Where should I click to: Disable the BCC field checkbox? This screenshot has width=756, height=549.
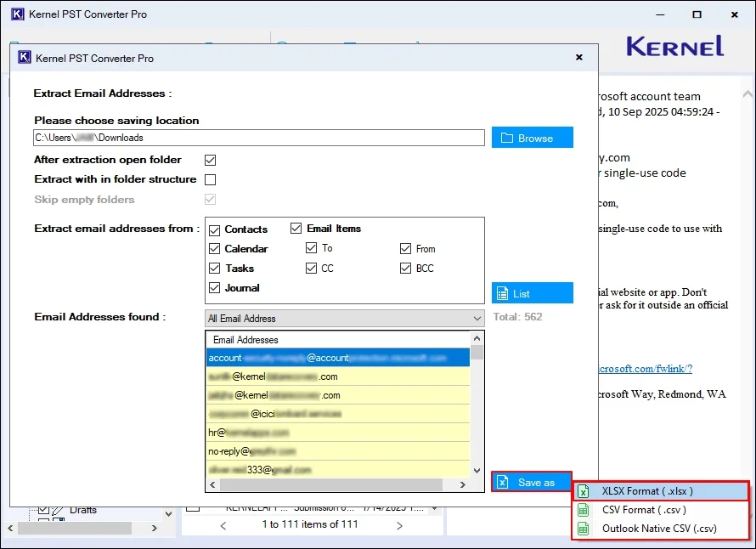pyautogui.click(x=406, y=269)
